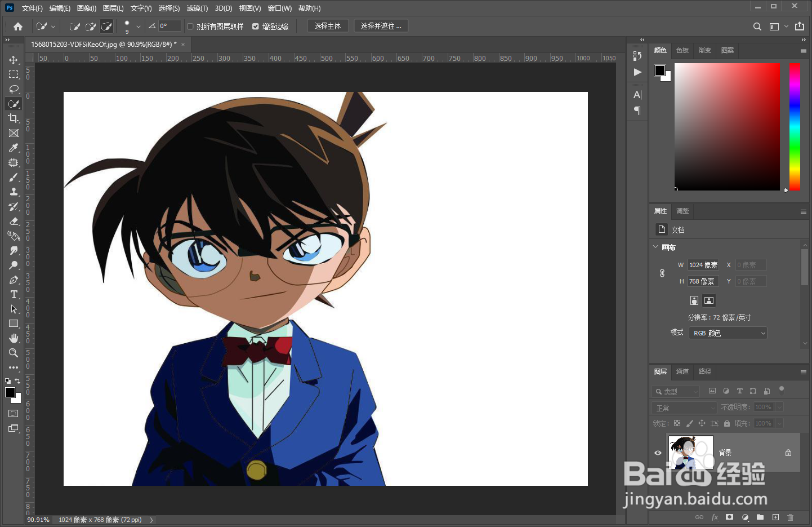Select the Crop tool

[14, 118]
